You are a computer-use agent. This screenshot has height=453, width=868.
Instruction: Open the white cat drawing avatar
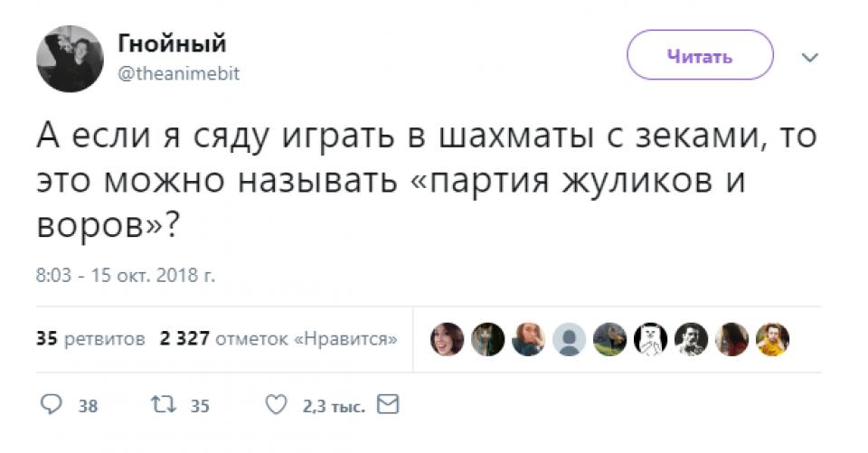[650, 339]
